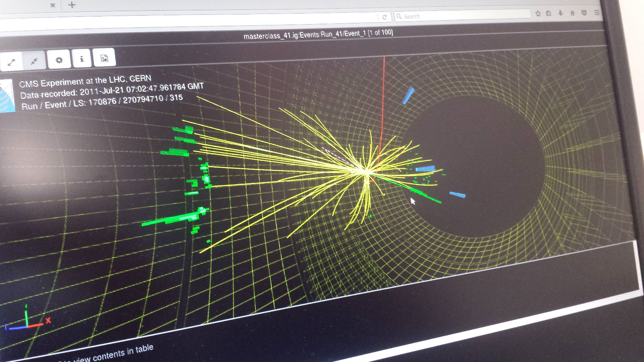This screenshot has width=644, height=362.
Task: Click the zoom in arrows toolbar icon
Action: pos(11,62)
